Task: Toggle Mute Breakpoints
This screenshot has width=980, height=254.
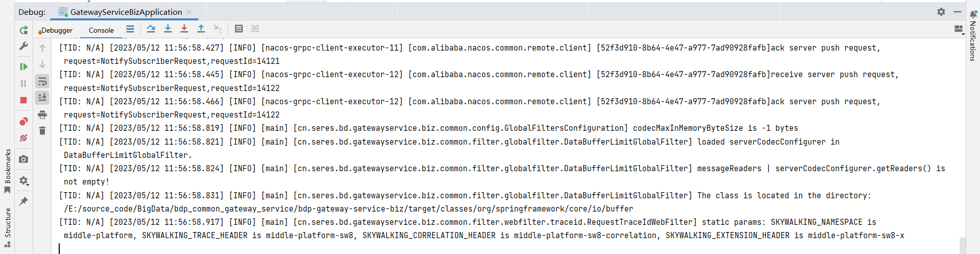Action: 23,138
